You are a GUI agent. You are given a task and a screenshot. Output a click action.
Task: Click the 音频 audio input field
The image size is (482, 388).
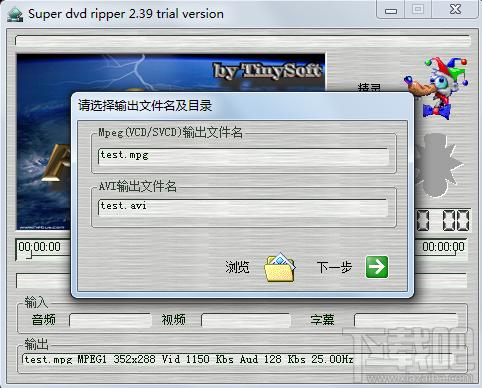coord(110,320)
